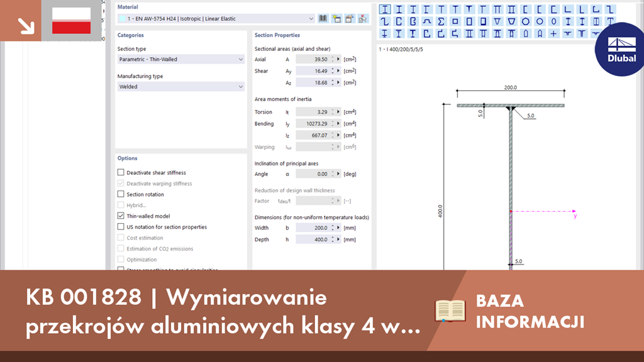Toggle Deactivate warping stiffness checkbox

(x=121, y=183)
